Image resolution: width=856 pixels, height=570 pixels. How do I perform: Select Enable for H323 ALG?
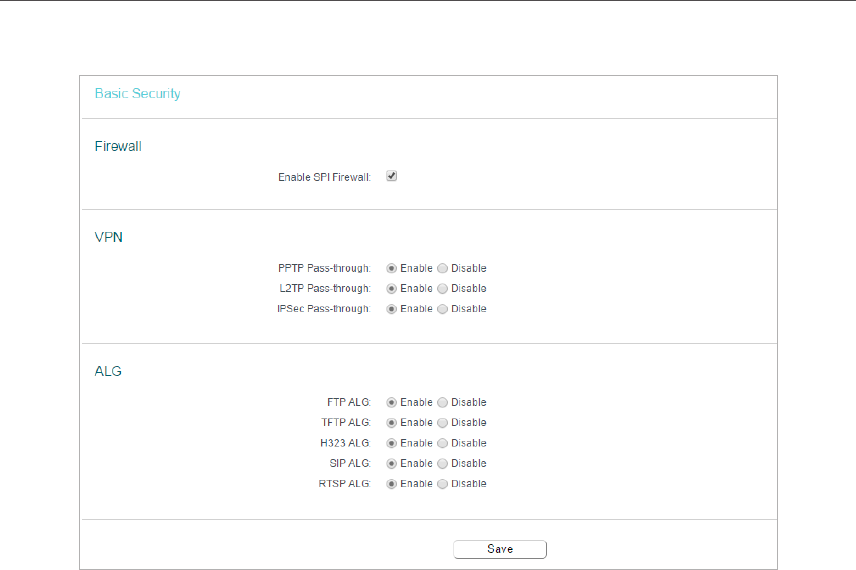[391, 443]
